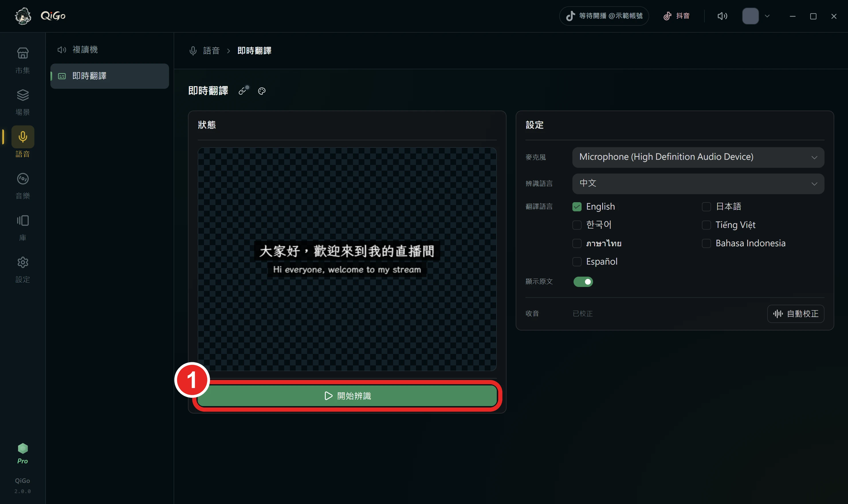The width and height of the screenshot is (848, 504).
Task: Click the user avatar in title bar
Action: pos(751,16)
